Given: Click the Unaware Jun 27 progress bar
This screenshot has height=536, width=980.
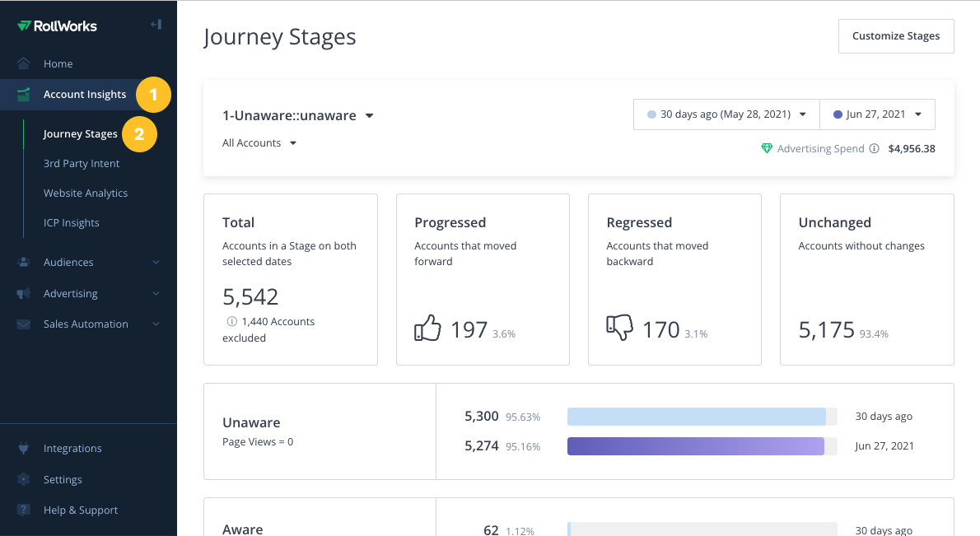Looking at the screenshot, I should (696, 445).
